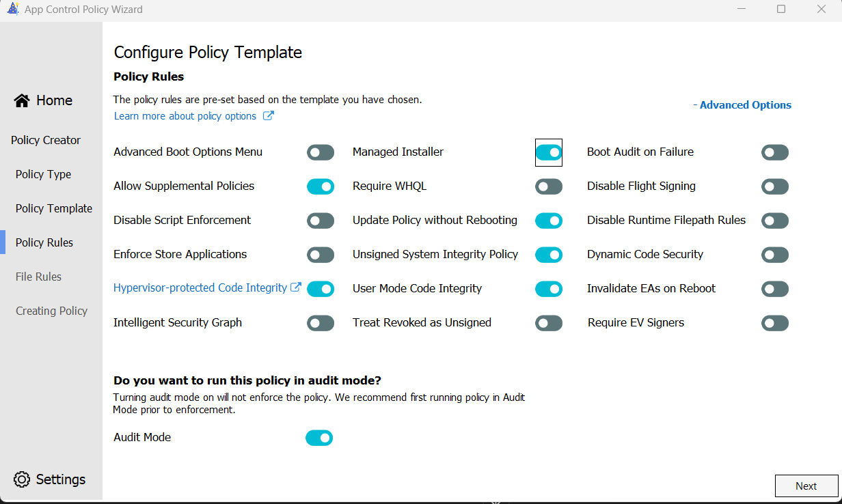Go to Home in sidebar
The height and width of the screenshot is (504, 842).
[x=43, y=100]
